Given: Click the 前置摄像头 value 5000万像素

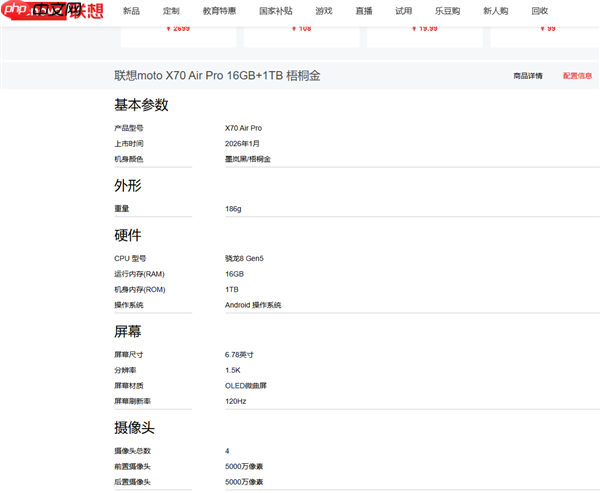Looking at the screenshot, I should pyautogui.click(x=244, y=467).
